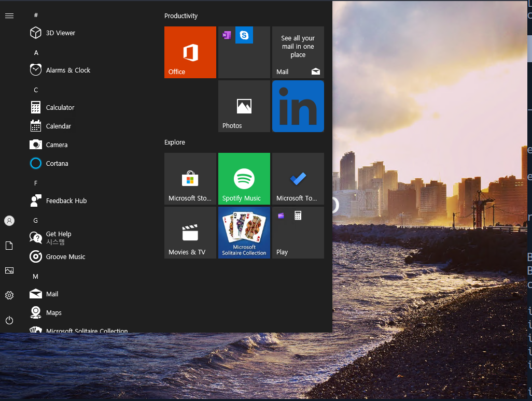Click the letter M section header
The image size is (532, 401).
tap(36, 276)
